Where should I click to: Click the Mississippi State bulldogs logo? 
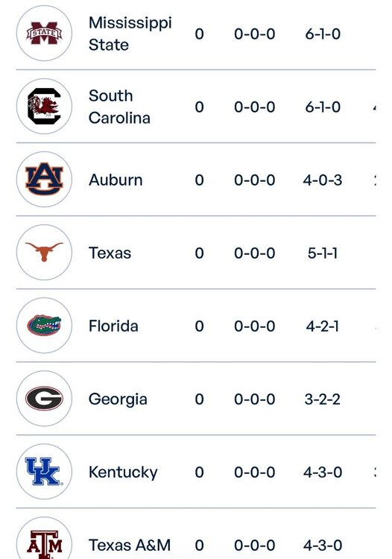(x=44, y=33)
